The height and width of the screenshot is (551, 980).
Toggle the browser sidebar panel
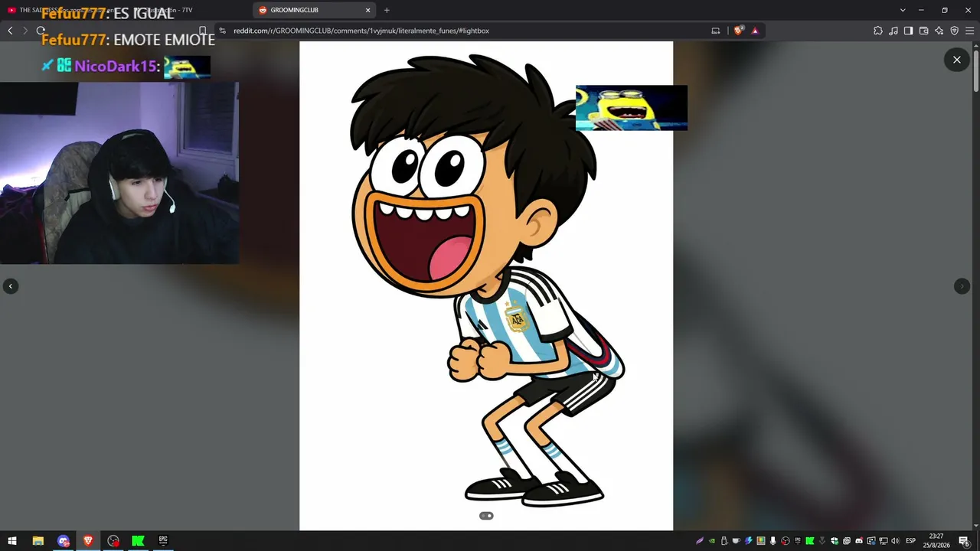click(908, 31)
